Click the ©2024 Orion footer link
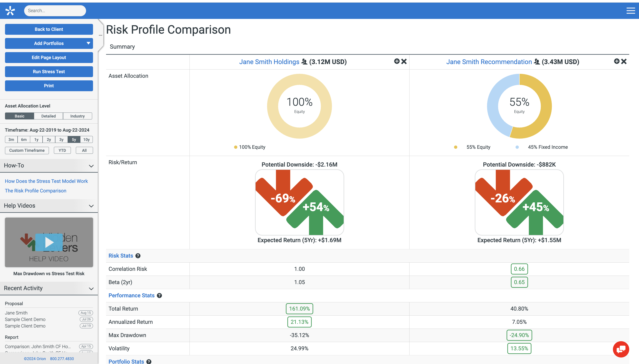639x364 pixels. tap(35, 359)
